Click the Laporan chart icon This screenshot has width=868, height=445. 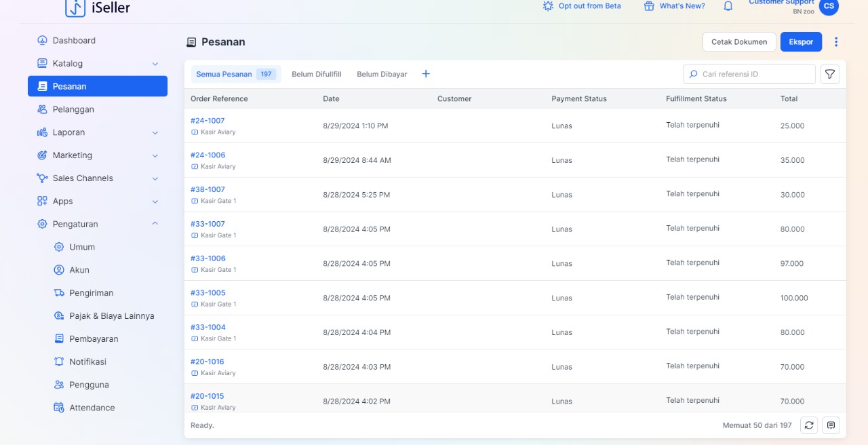[x=42, y=132]
